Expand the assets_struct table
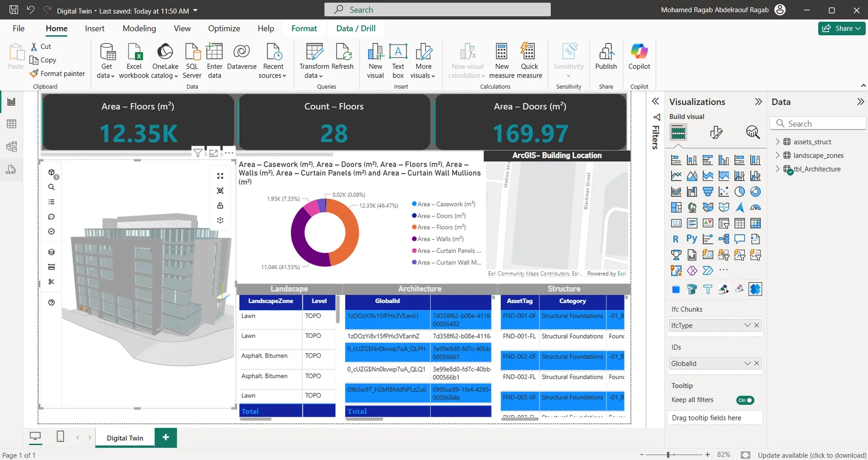 coord(777,142)
